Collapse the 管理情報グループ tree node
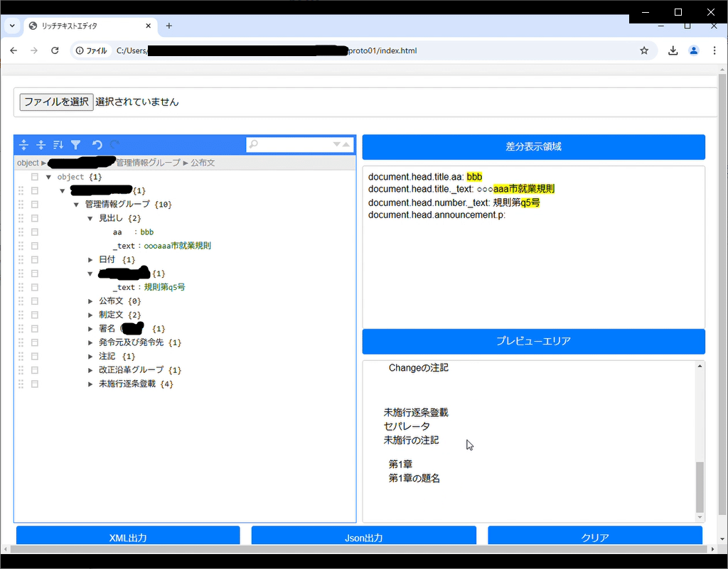This screenshot has height=569, width=728. pyautogui.click(x=76, y=204)
